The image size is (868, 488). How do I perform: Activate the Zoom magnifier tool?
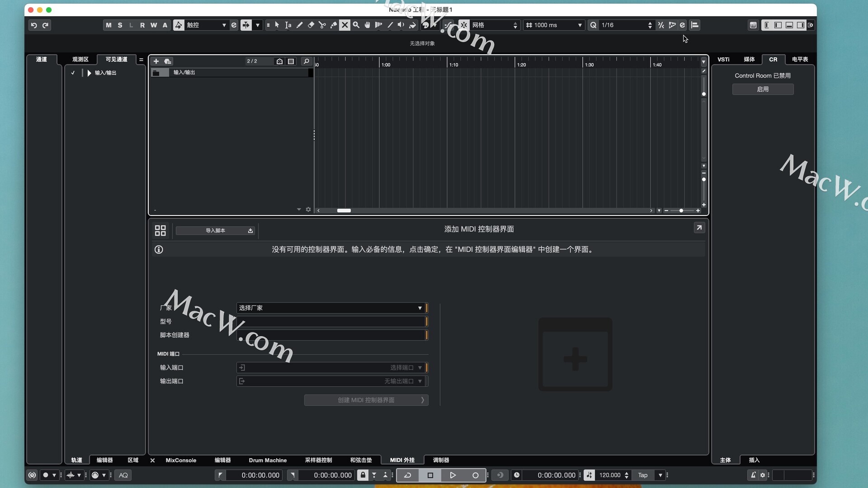(x=356, y=25)
